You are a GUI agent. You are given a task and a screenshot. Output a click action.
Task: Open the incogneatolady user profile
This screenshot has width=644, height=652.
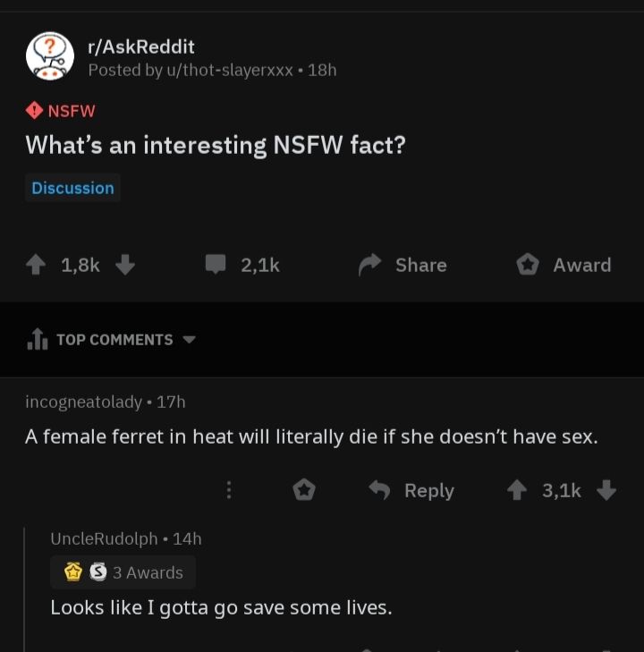click(x=83, y=402)
